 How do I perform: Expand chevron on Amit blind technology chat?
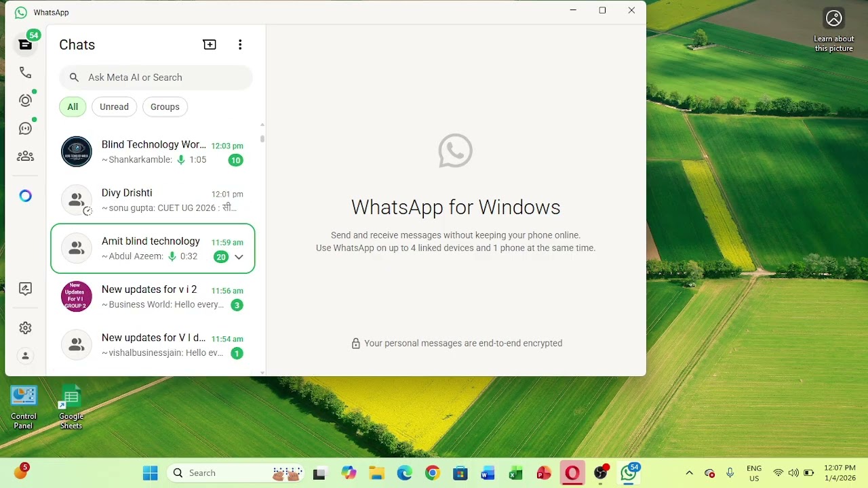click(239, 257)
